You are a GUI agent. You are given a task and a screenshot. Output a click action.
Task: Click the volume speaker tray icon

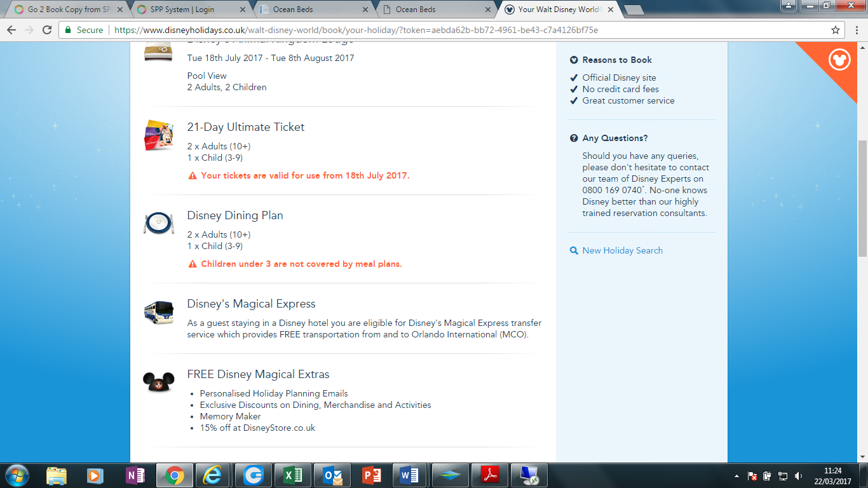(797, 476)
